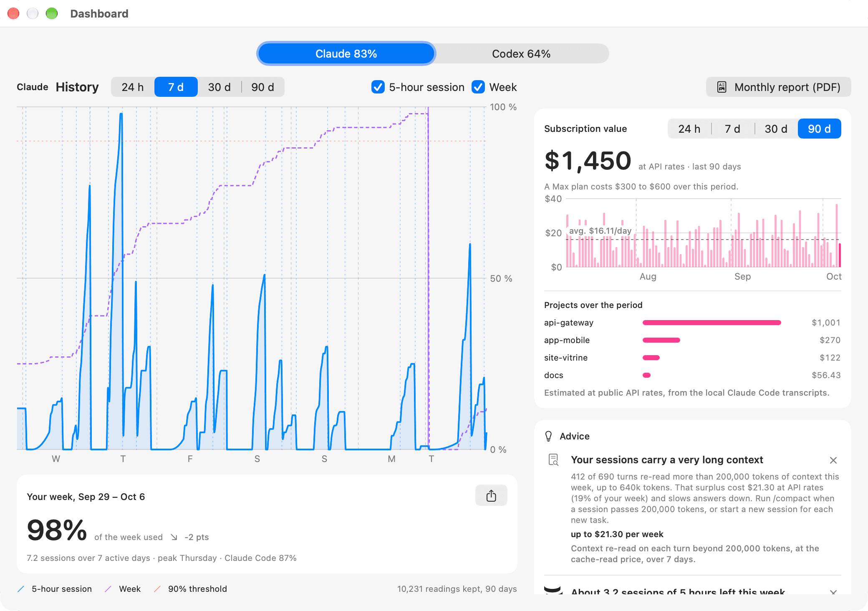This screenshot has height=611, width=868.
Task: Set Subscription value to 30 d
Action: 776,129
